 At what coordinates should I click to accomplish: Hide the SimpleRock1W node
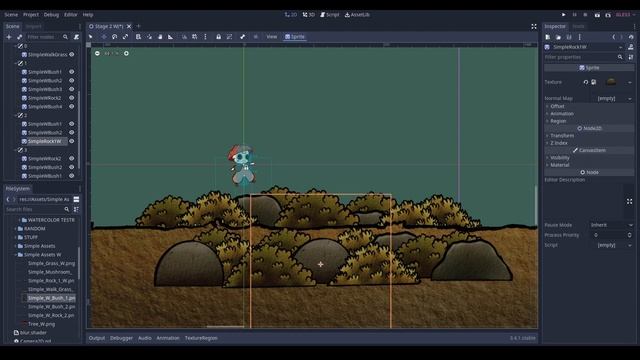click(72, 141)
